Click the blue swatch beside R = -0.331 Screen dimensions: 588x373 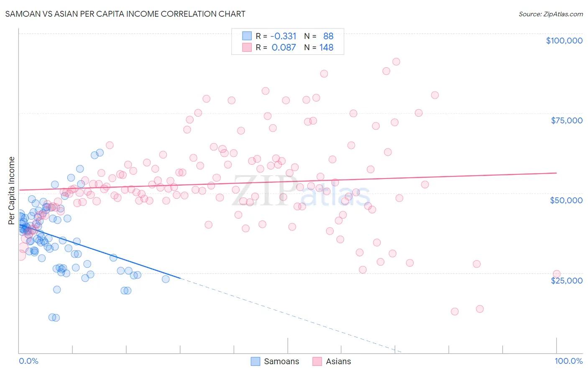(247, 36)
